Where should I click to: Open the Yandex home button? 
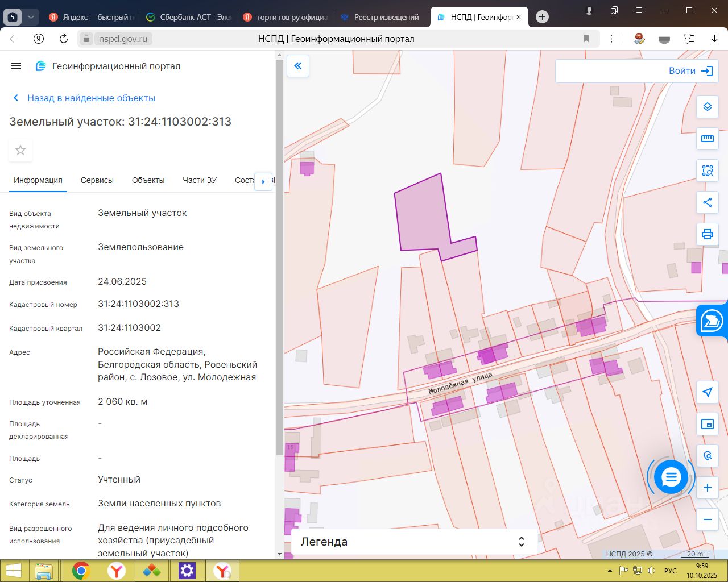click(x=39, y=39)
